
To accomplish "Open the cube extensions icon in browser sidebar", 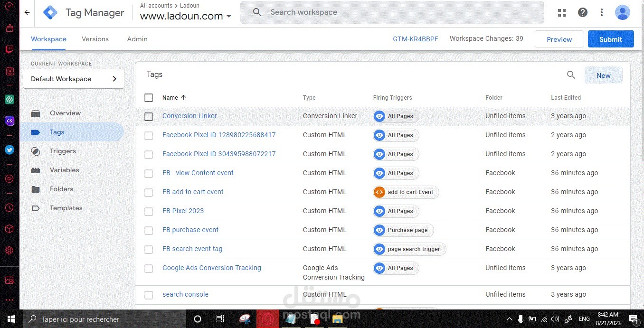I will pos(9,229).
